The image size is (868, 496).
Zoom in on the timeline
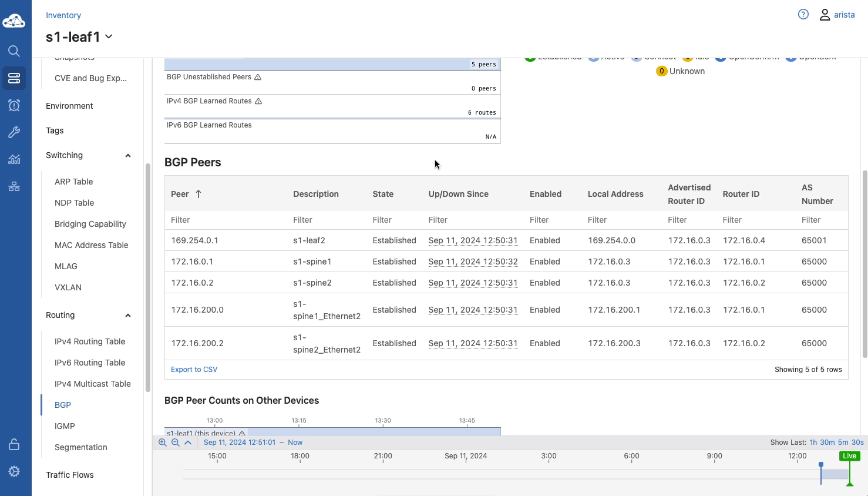coord(163,443)
